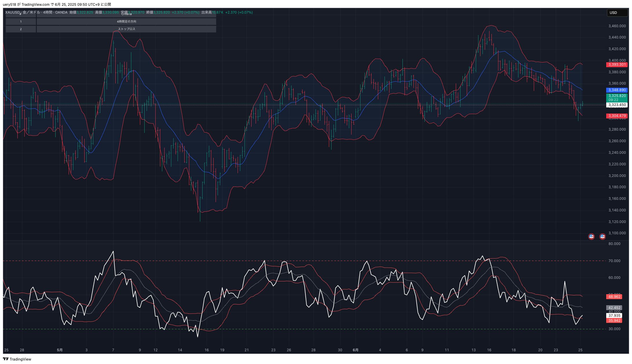
Task: Click the blue 3,348.890 price label
Action: [x=617, y=90]
